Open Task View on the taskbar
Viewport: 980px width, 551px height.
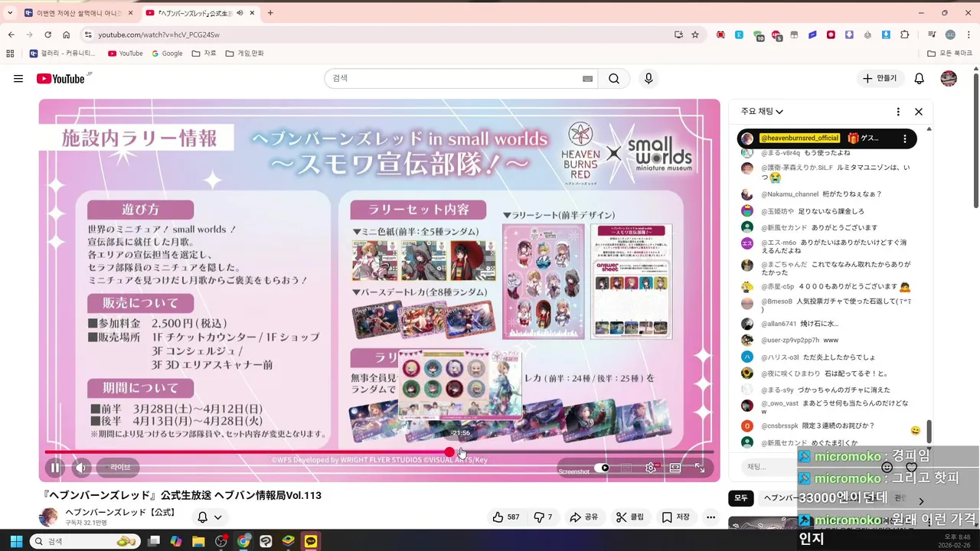(154, 541)
